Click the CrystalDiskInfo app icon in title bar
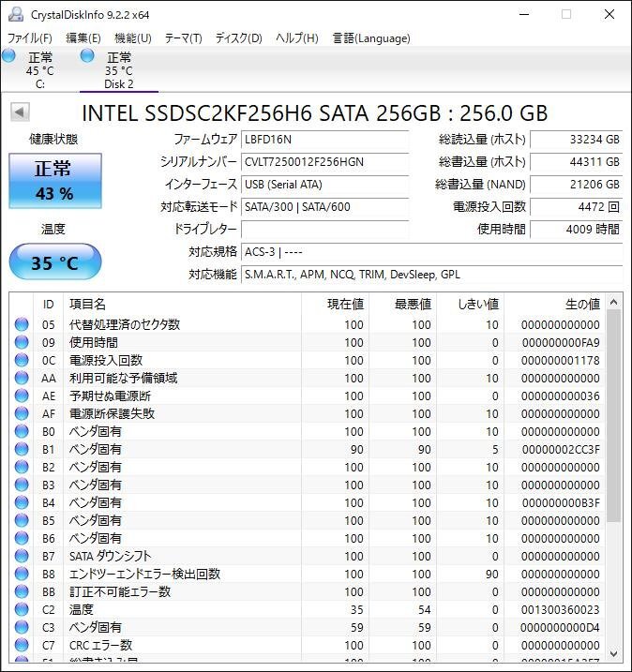This screenshot has height=672, width=632. coord(16,14)
